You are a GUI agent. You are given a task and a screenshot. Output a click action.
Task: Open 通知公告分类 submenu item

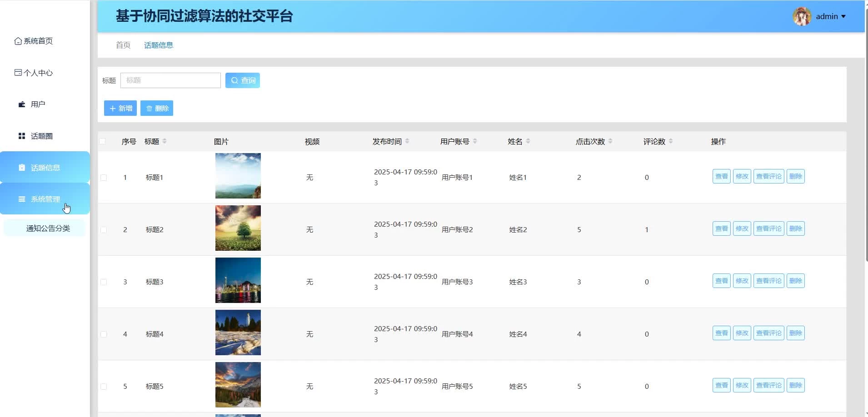(48, 228)
